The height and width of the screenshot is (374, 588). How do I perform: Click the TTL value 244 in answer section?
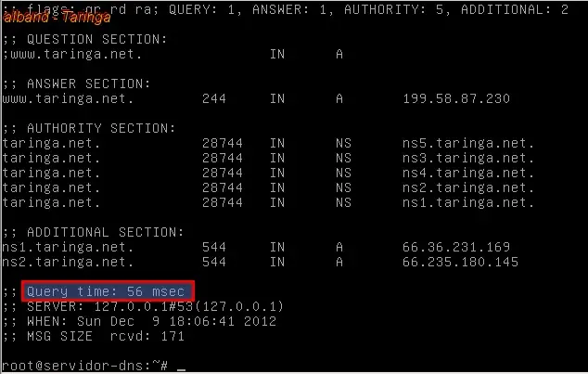[x=213, y=98]
